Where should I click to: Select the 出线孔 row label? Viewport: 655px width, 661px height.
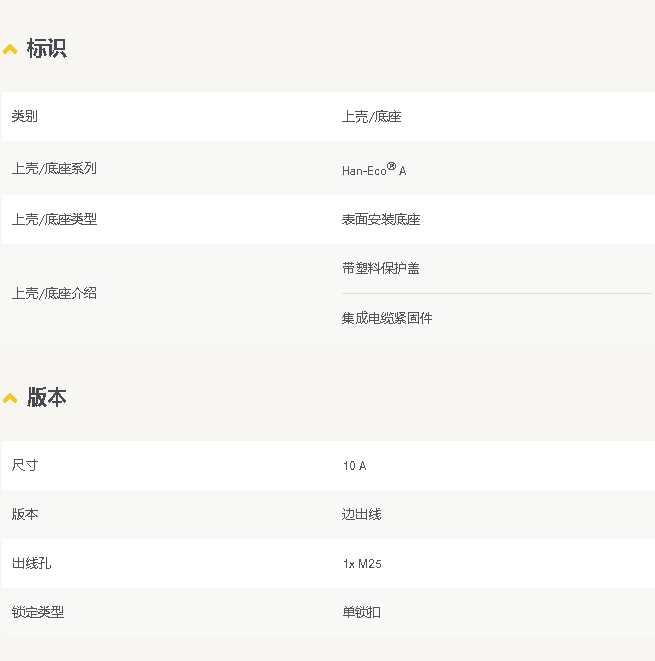point(31,563)
